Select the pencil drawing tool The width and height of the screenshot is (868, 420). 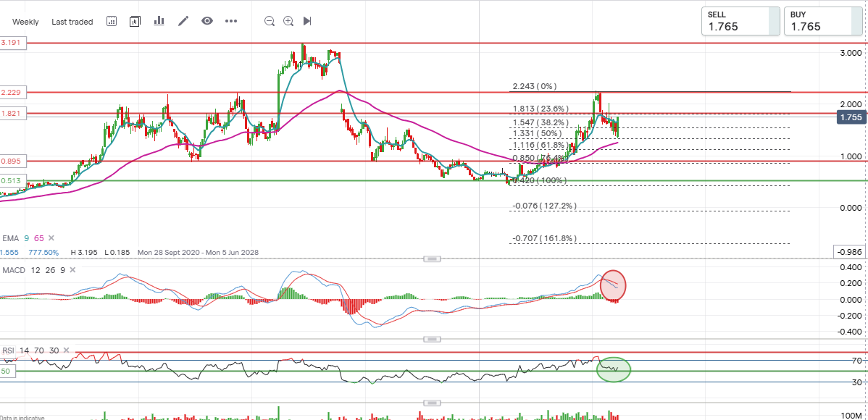[x=183, y=21]
